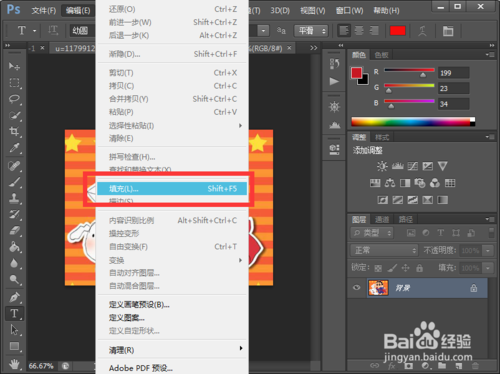Open the 窗口(W) menu
This screenshot has width=500, height=374.
(x=349, y=10)
